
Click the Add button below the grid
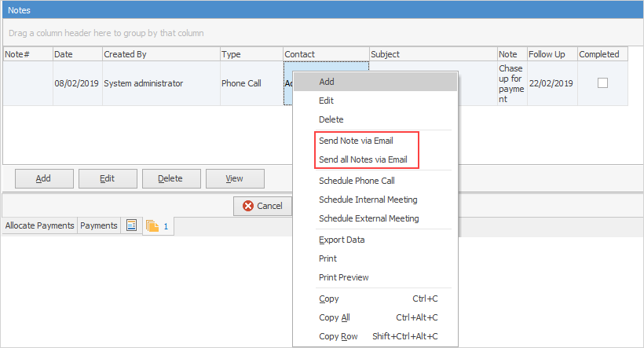point(44,179)
